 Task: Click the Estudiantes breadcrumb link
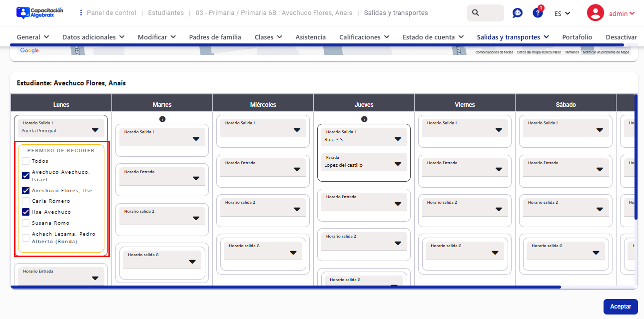tap(166, 12)
